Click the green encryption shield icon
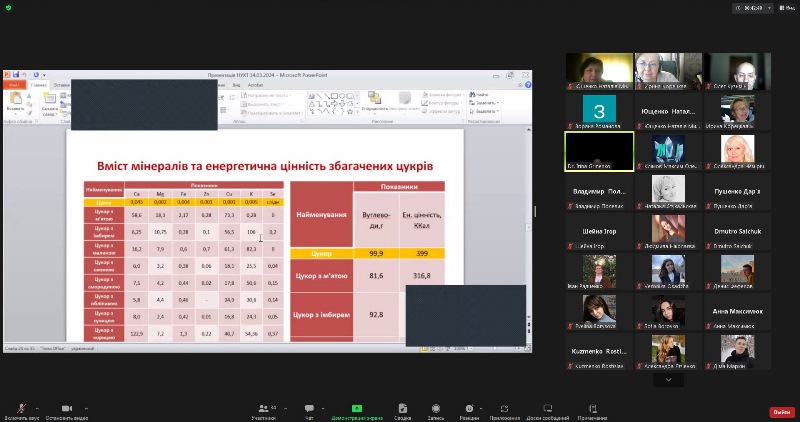Screen dimensions: 800x422 (8, 8)
